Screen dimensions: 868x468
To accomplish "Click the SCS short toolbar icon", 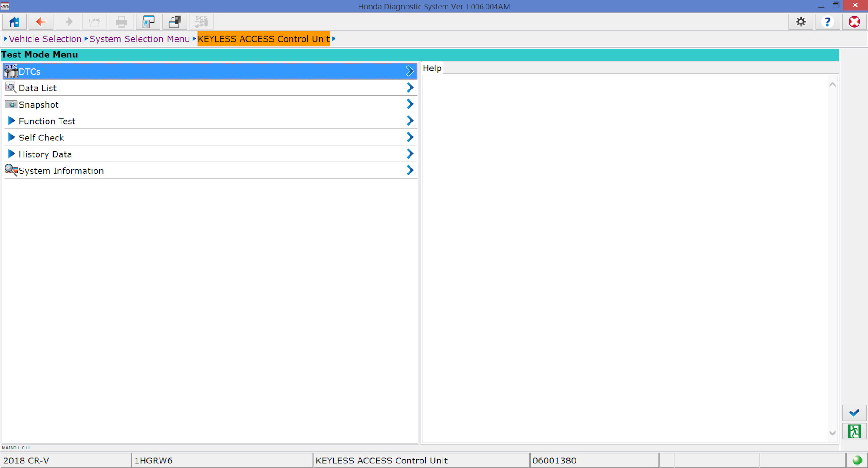I will (x=201, y=22).
